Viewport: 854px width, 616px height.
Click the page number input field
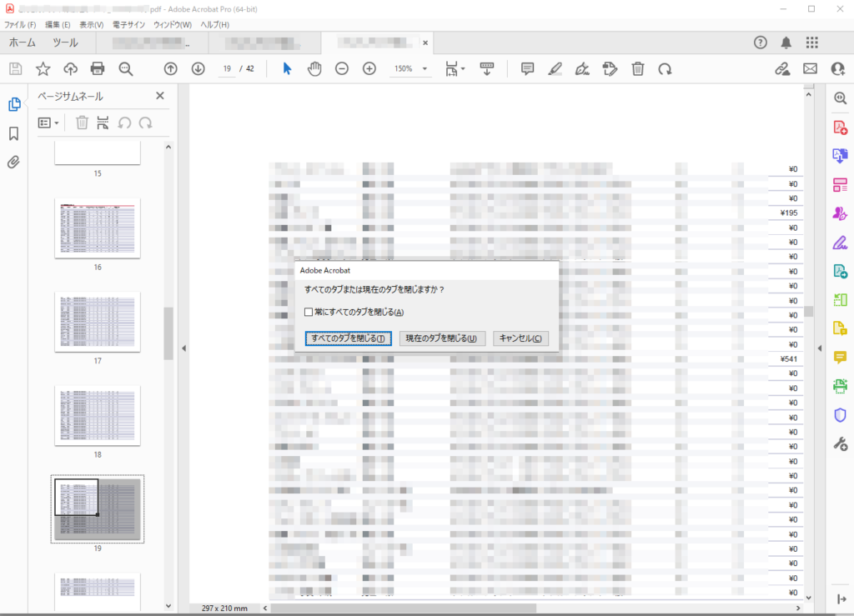tap(228, 69)
